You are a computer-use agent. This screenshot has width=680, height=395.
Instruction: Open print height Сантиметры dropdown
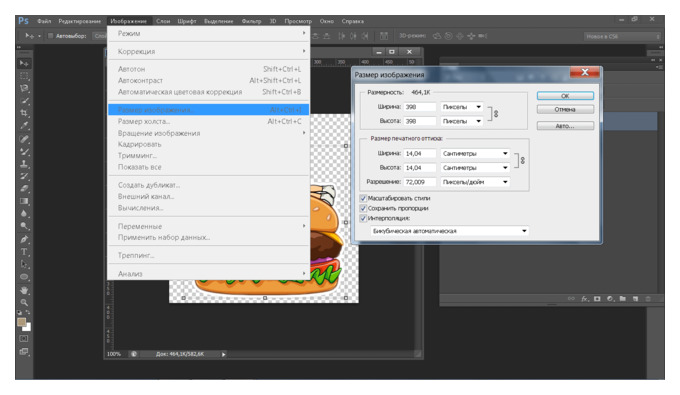475,167
